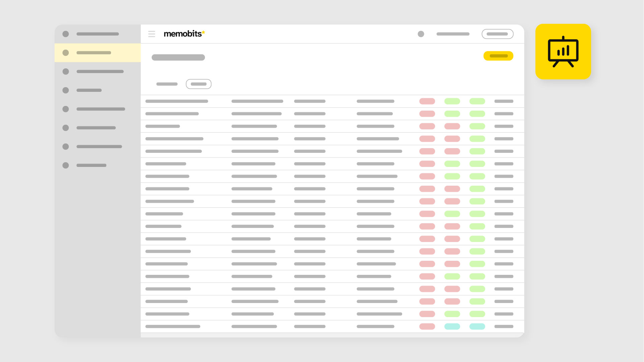Open the yellow presentation chart icon
Screen dimensions: 644x362
[x=563, y=52]
